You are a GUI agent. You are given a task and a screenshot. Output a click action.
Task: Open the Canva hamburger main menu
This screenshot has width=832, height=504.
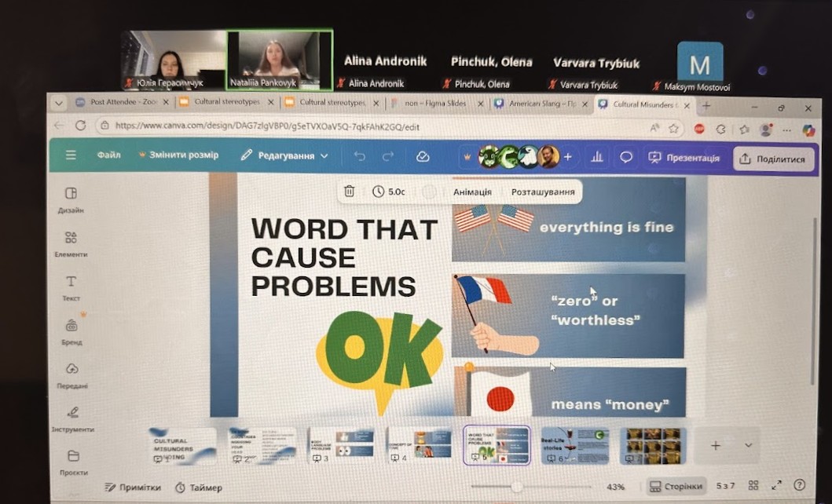(71, 155)
